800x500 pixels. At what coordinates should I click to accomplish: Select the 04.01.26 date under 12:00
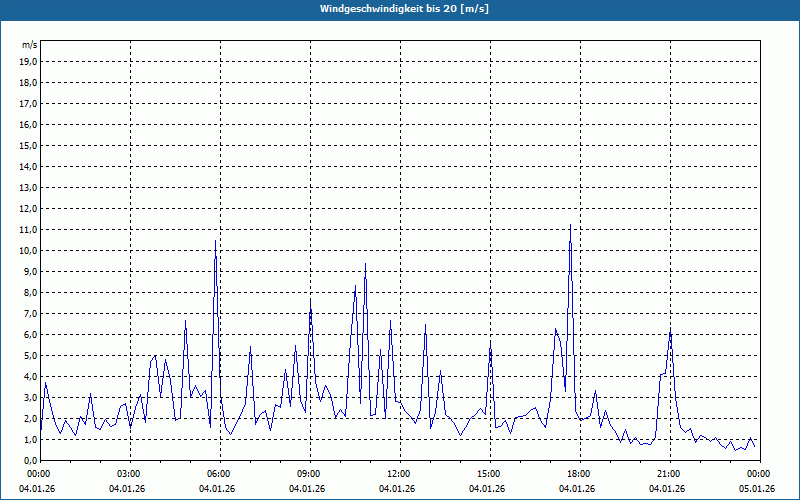398,488
